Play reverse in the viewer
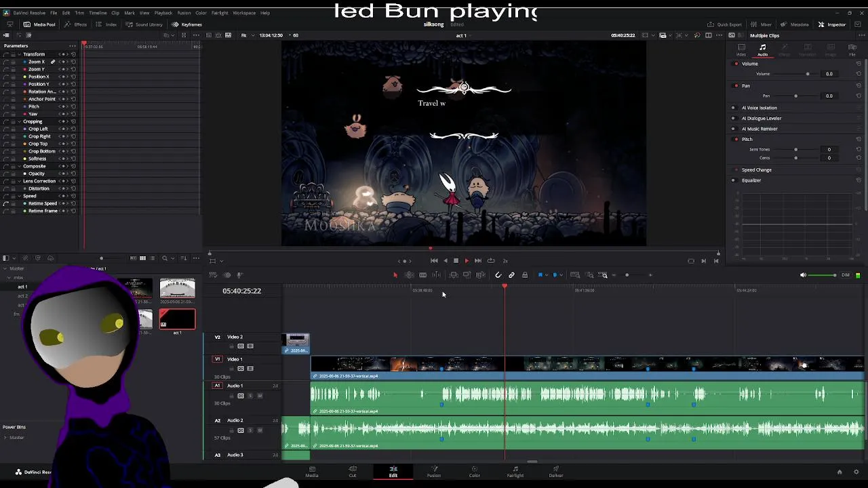The image size is (868, 488). 445,260
